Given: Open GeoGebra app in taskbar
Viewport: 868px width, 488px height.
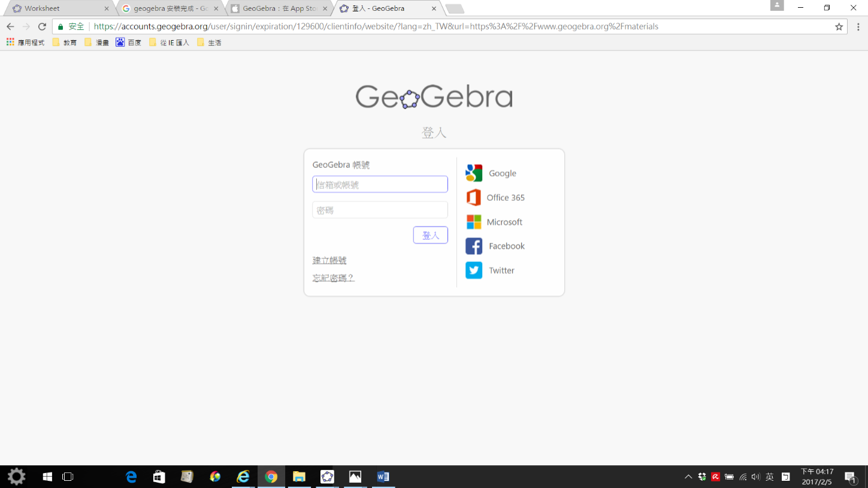Looking at the screenshot, I should [x=327, y=477].
